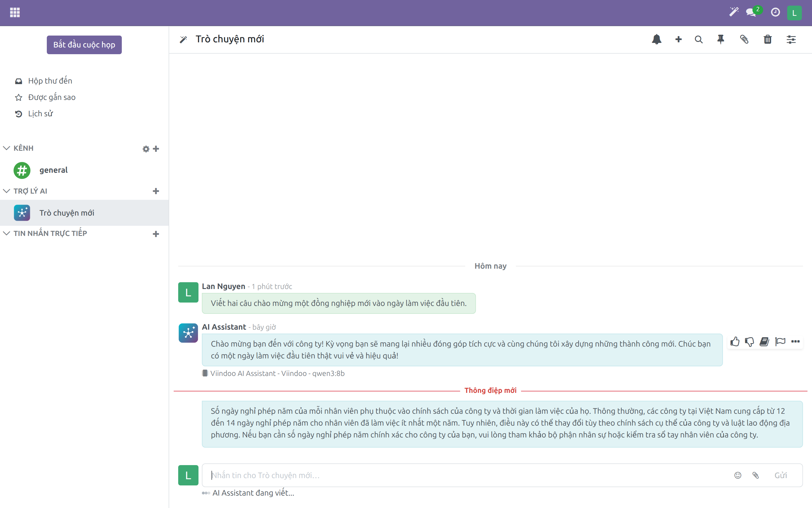Image resolution: width=812 pixels, height=508 pixels.
Task: Open the main apps grid menu
Action: point(15,12)
